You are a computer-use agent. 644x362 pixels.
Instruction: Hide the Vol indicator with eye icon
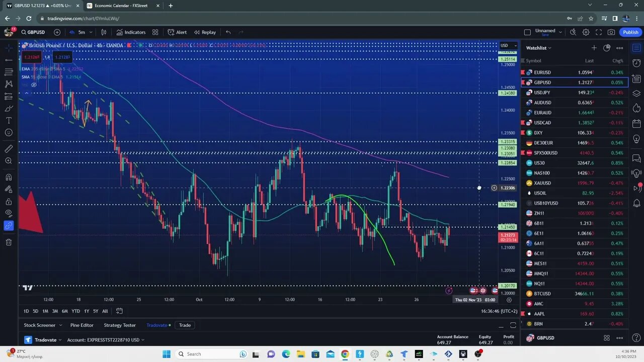click(x=34, y=85)
